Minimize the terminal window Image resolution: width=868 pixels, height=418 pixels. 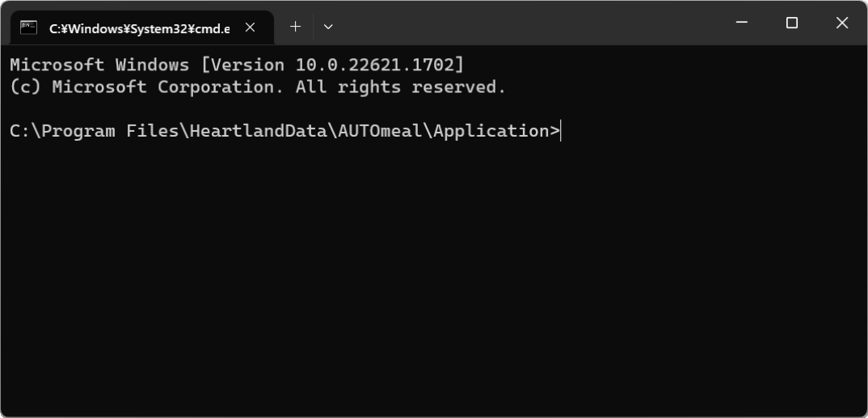click(742, 23)
